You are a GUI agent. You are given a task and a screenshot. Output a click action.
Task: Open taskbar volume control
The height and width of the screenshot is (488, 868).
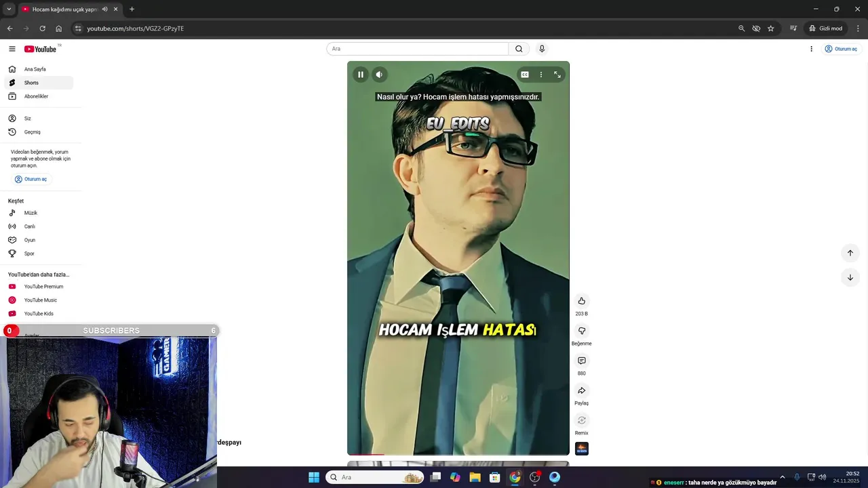pos(822,477)
